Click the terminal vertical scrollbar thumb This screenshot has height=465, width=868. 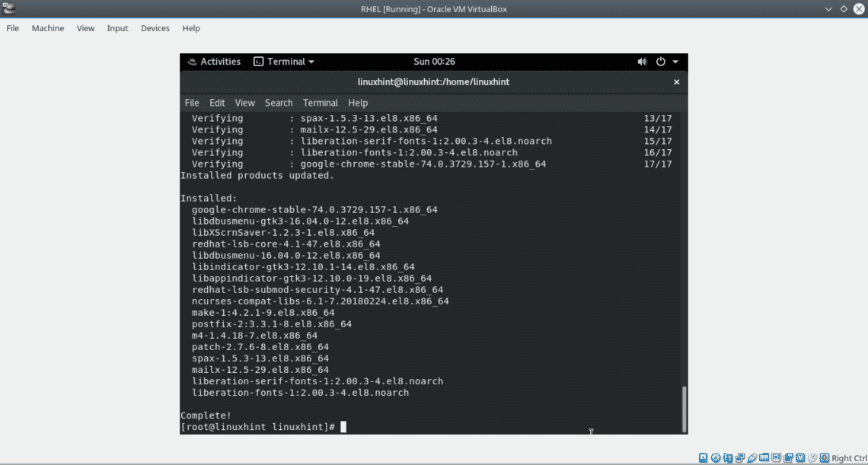click(x=685, y=409)
